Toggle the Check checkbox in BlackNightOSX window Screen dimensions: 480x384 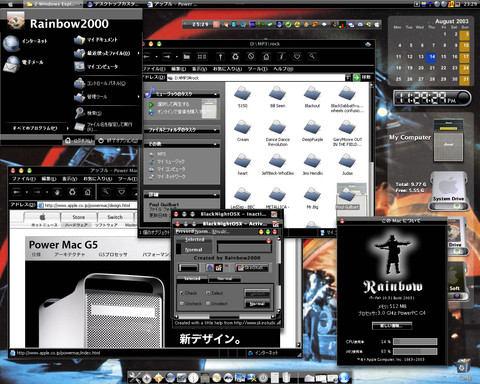click(188, 293)
